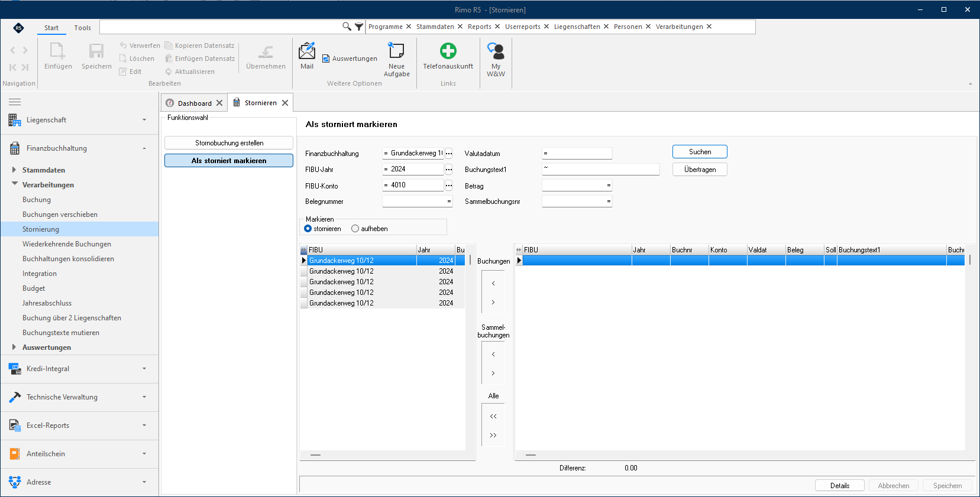Click the Rimo R5 application logo
The width and height of the screenshot is (980, 497).
(x=19, y=28)
